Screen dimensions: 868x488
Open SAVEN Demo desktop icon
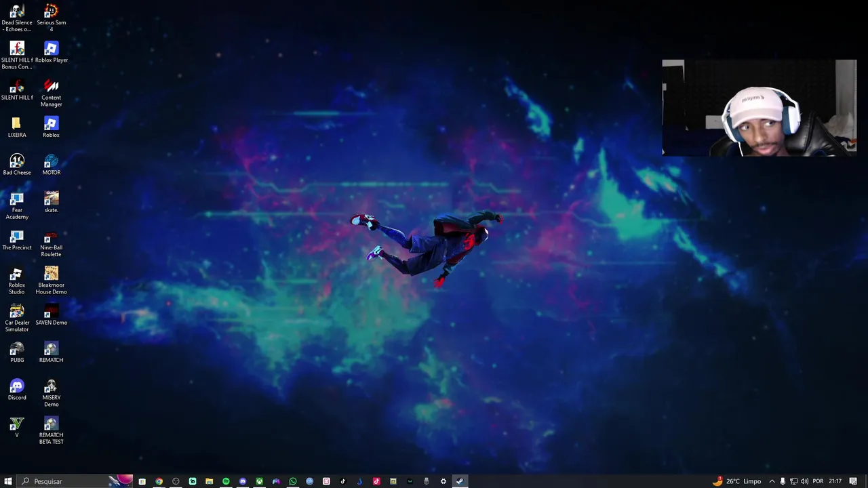[52, 314]
